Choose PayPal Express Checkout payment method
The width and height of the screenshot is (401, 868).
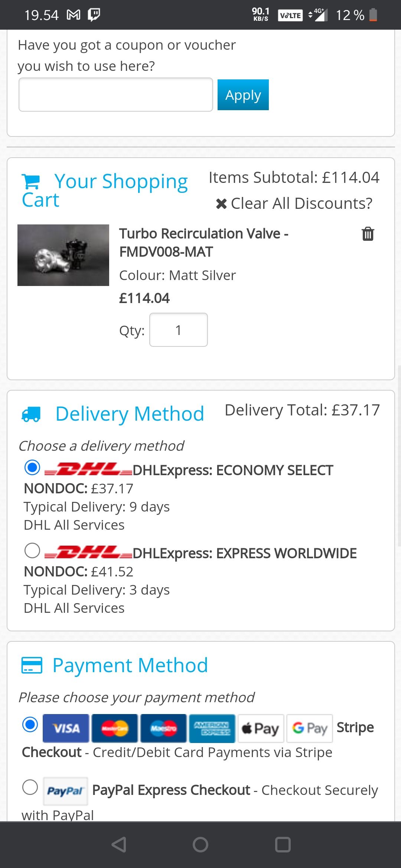click(x=30, y=787)
